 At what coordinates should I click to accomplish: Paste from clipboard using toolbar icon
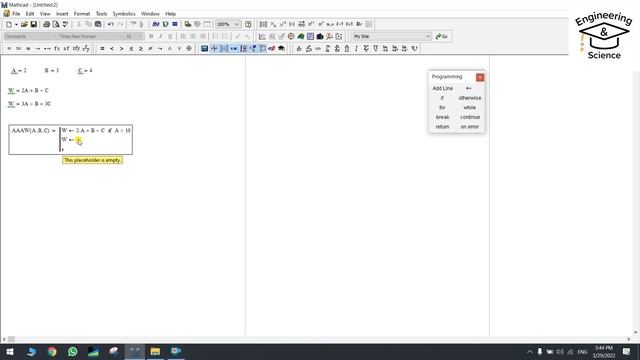98,24
